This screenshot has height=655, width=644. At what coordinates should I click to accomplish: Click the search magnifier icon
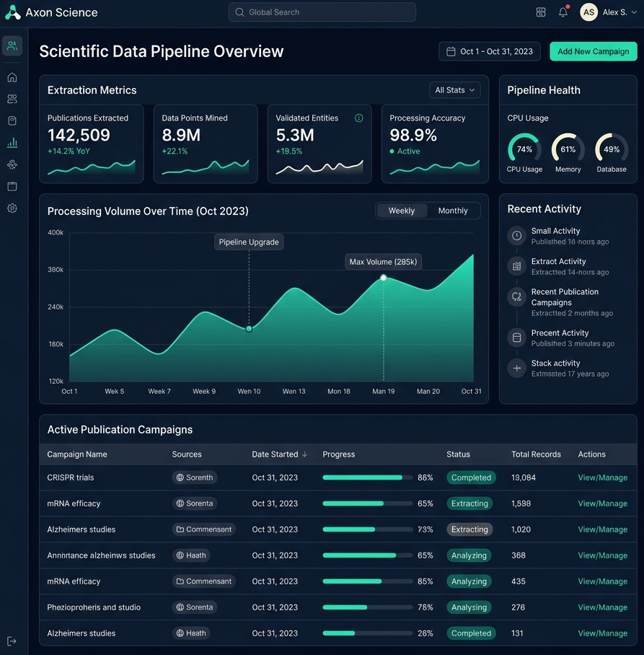tap(239, 12)
